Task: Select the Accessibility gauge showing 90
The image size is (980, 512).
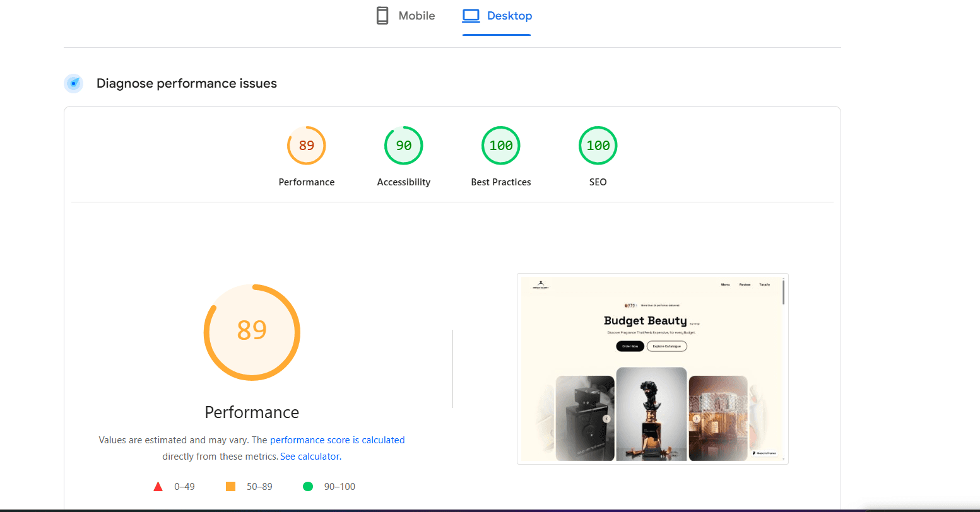Action: [403, 146]
